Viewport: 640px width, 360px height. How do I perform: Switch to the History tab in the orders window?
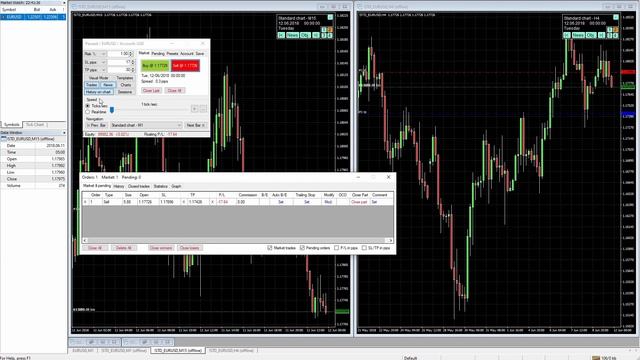(x=119, y=187)
